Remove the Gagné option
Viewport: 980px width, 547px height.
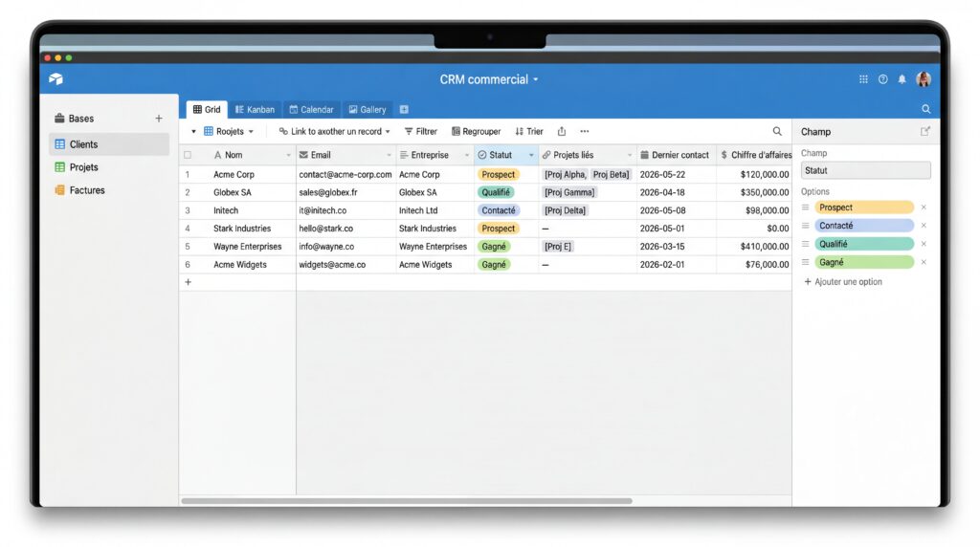point(924,262)
